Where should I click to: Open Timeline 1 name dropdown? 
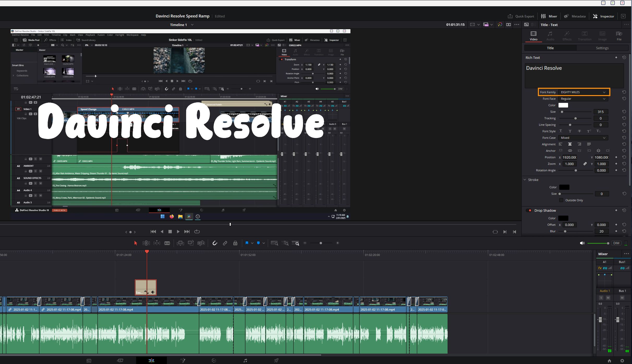pos(192,25)
